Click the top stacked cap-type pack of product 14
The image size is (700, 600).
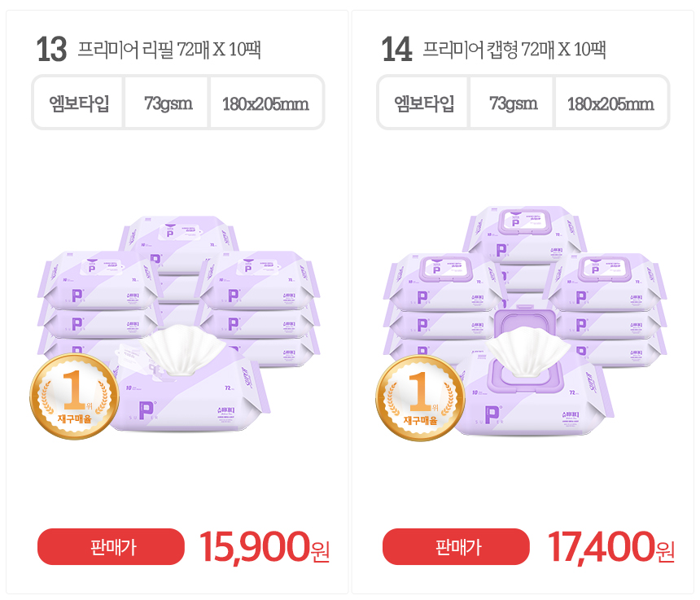pyautogui.click(x=524, y=226)
